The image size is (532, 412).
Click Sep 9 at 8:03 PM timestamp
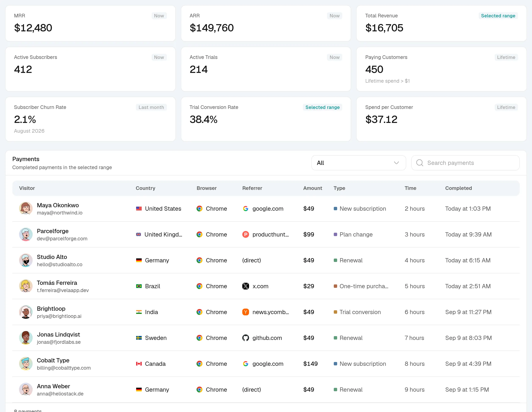(x=468, y=338)
